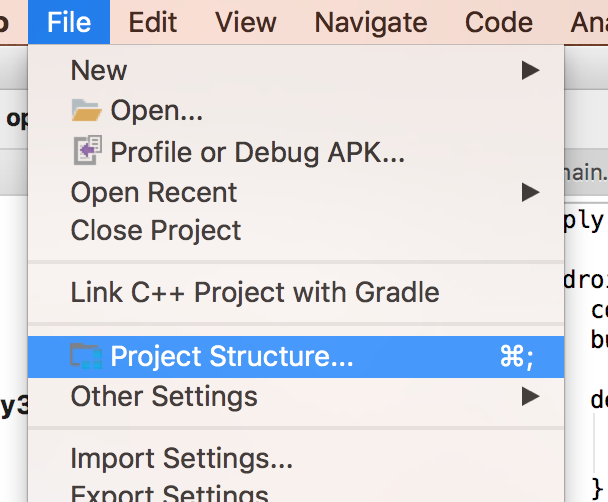Click the Profile or Debug APK icon

88,150
